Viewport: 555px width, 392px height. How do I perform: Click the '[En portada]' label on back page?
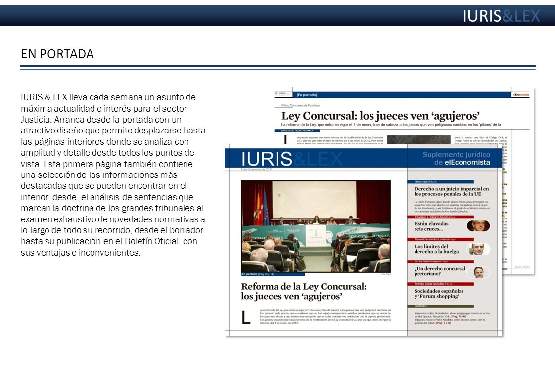(307, 95)
